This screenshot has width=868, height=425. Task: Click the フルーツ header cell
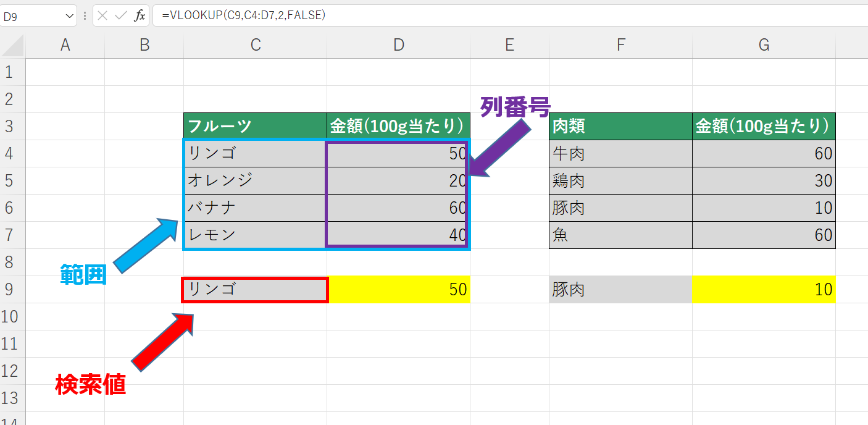[254, 126]
